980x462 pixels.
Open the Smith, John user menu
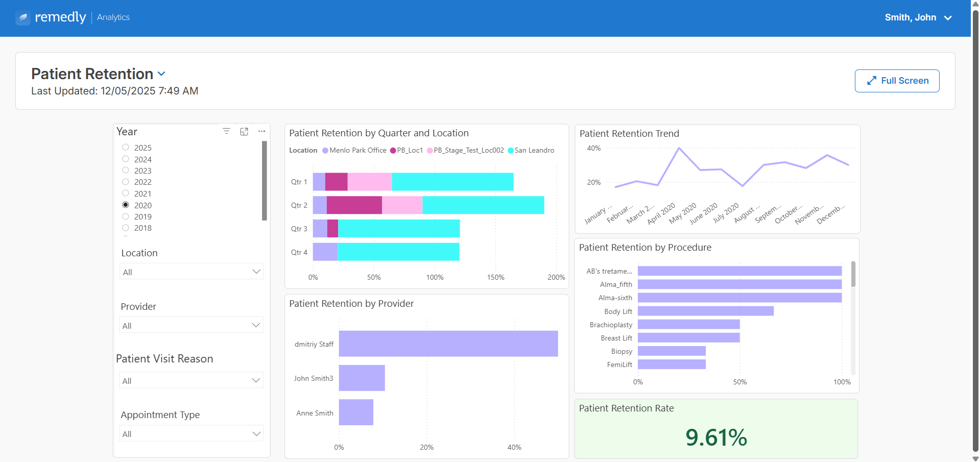coord(918,18)
